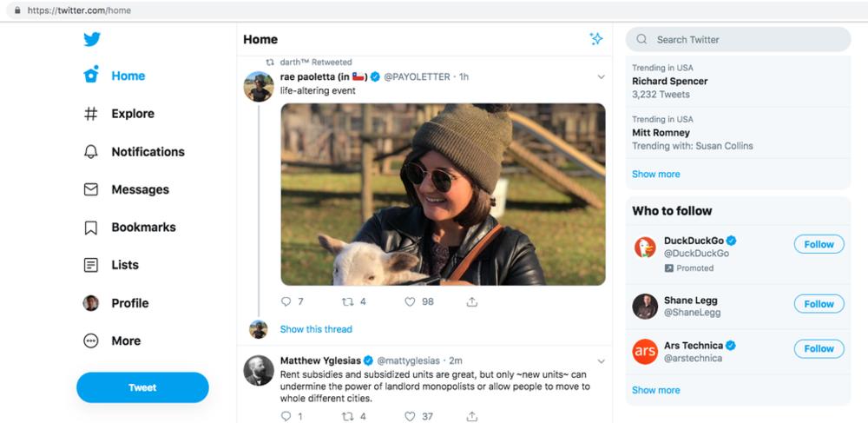
Task: Reply to Matthew Yglesias's tweet
Action: point(286,416)
